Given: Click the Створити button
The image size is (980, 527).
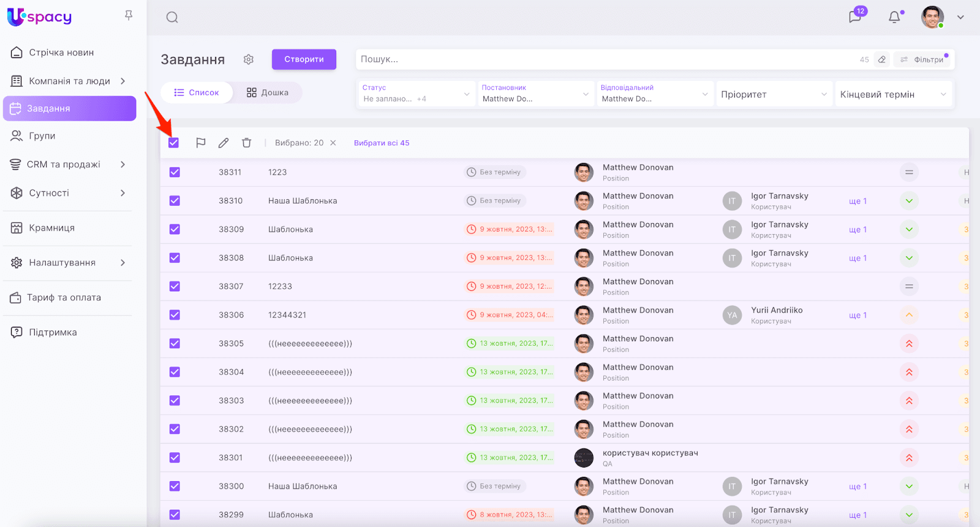Looking at the screenshot, I should 304,59.
